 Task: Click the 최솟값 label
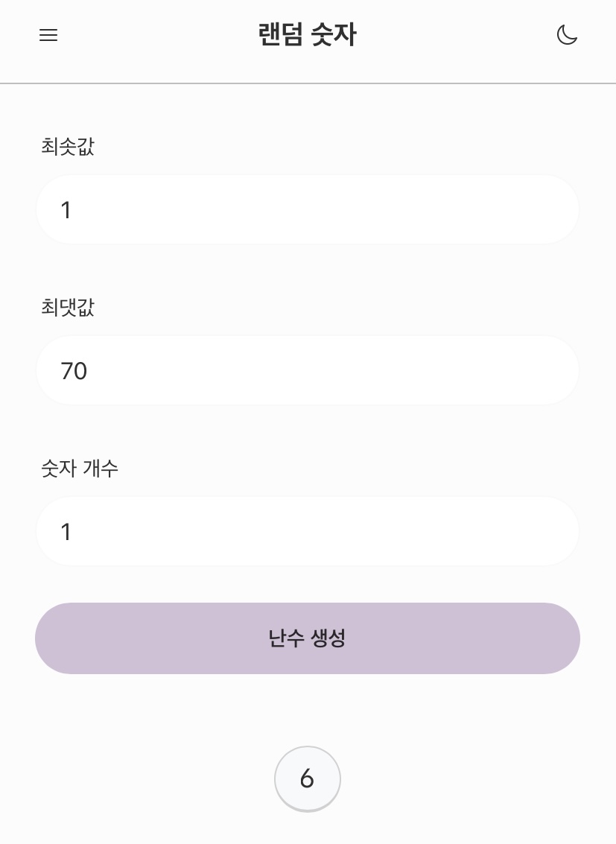(x=68, y=147)
